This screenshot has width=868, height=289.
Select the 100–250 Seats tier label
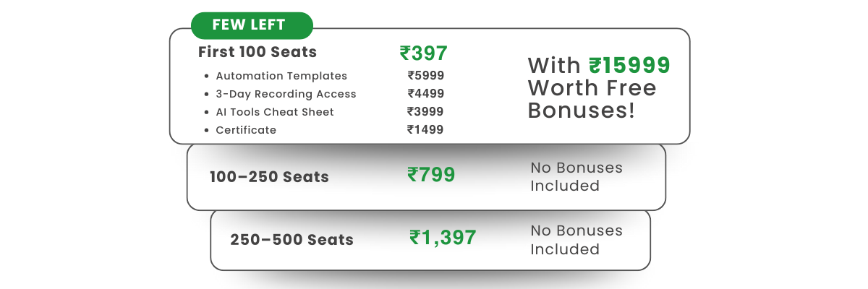pyautogui.click(x=269, y=177)
